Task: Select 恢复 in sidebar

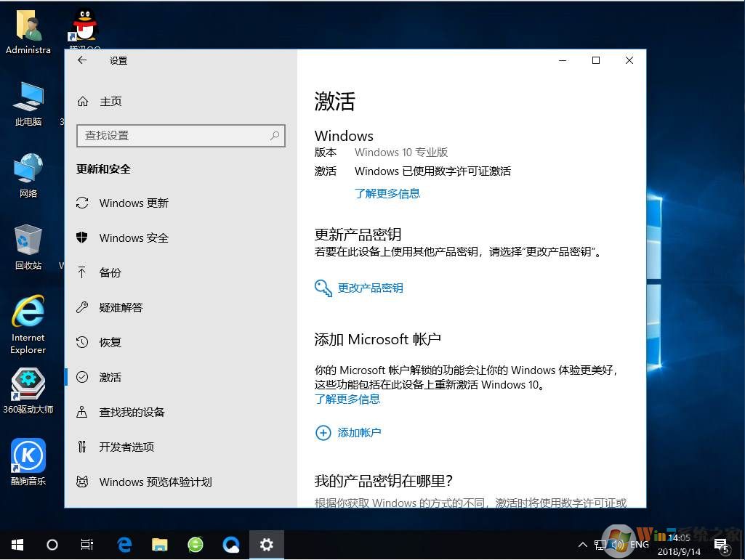Action: (110, 342)
